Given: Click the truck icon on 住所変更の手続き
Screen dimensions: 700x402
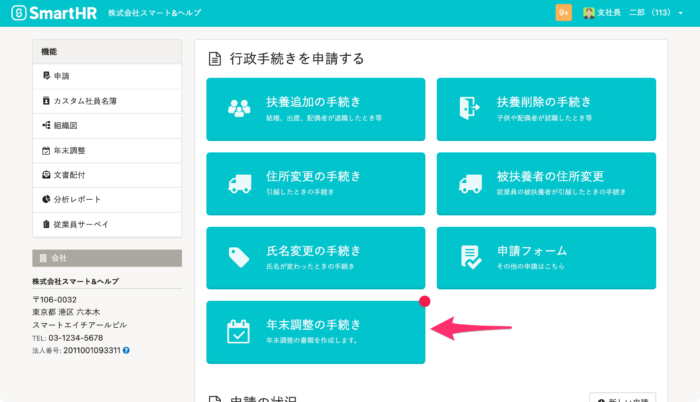Looking at the screenshot, I should coord(240,184).
